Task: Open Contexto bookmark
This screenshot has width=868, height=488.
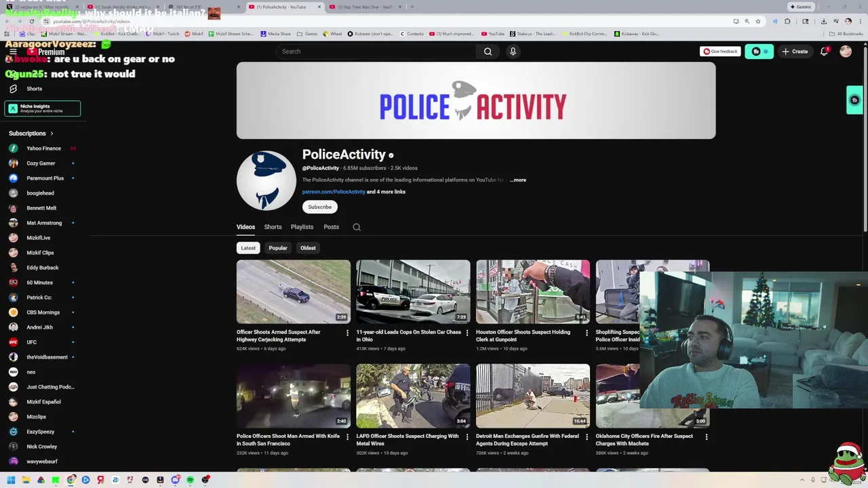Action: pyautogui.click(x=411, y=33)
